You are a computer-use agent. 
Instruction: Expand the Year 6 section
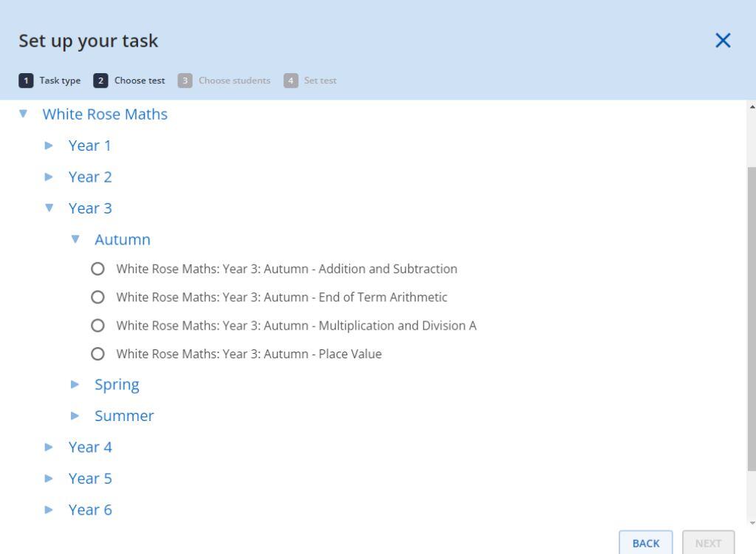coord(49,510)
